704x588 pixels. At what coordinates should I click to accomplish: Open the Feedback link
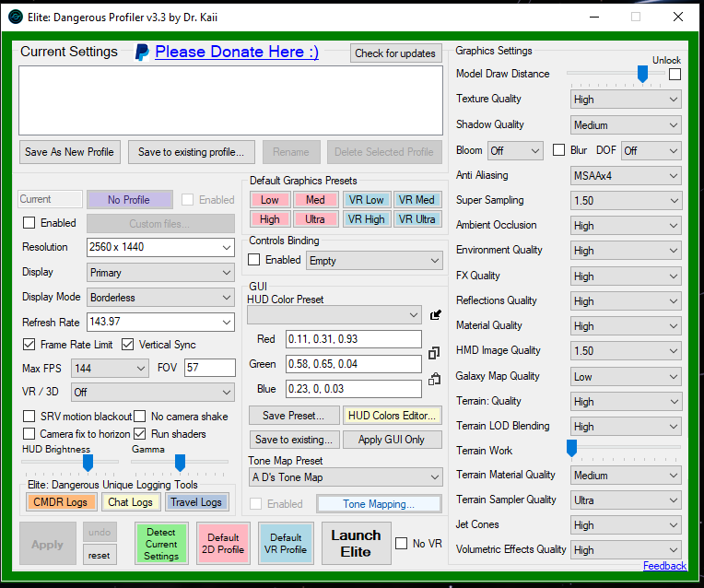[664, 566]
